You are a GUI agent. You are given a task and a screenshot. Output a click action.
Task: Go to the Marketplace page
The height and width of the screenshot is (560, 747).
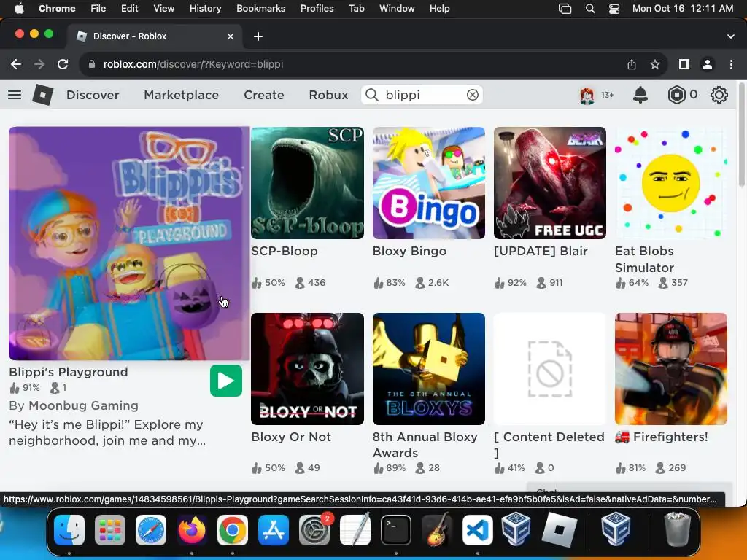point(182,95)
